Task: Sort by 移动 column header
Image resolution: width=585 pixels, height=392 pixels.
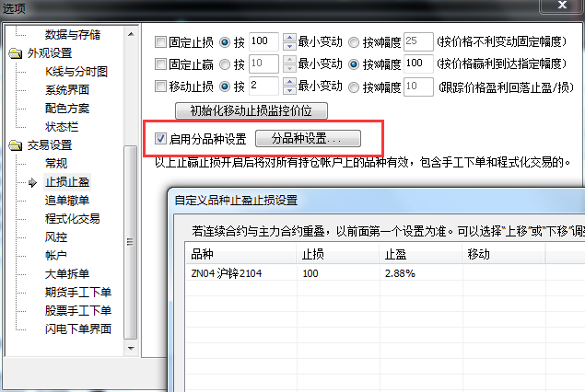Action: 504,254
